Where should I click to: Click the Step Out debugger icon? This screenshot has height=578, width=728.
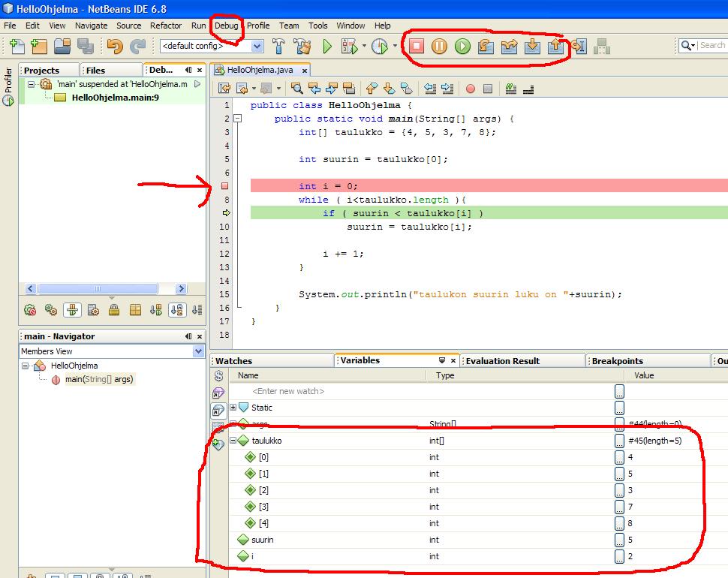tap(555, 46)
